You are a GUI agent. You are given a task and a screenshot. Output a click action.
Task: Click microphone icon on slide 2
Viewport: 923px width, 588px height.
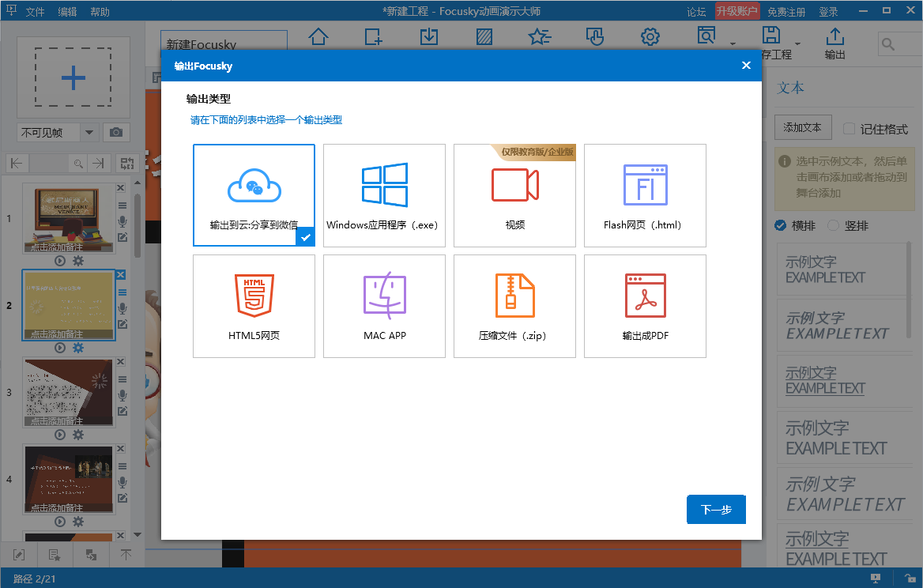coord(122,308)
